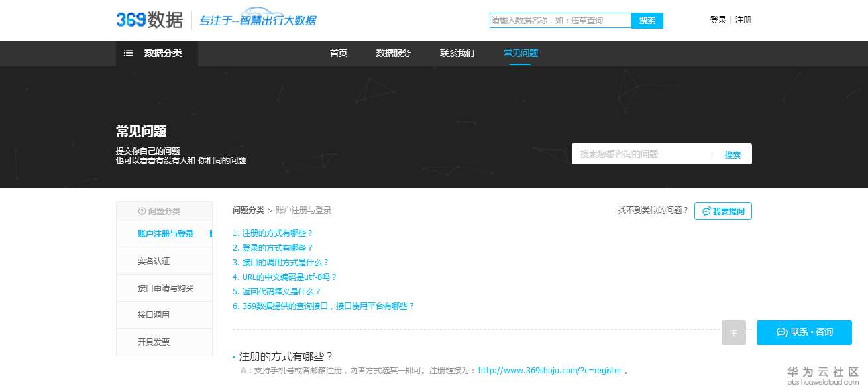Click the question mark icon beside 问题分类
868x392 pixels.
142,211
